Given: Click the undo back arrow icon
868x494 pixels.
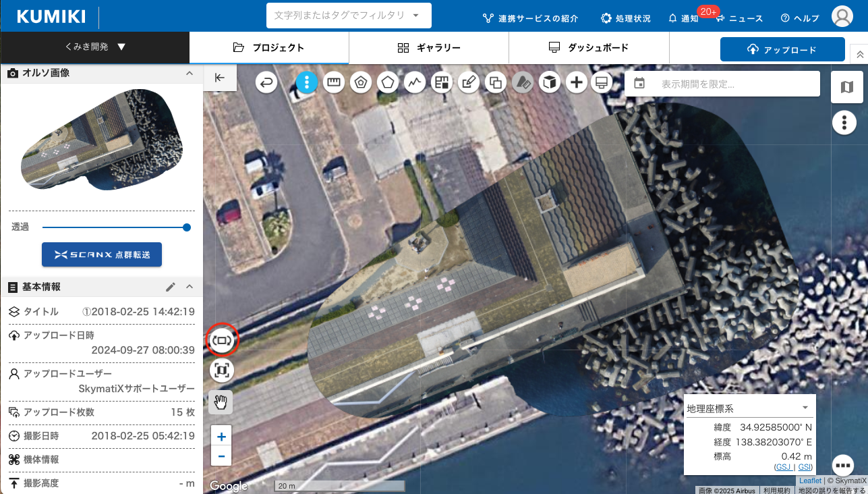Looking at the screenshot, I should click(x=267, y=82).
